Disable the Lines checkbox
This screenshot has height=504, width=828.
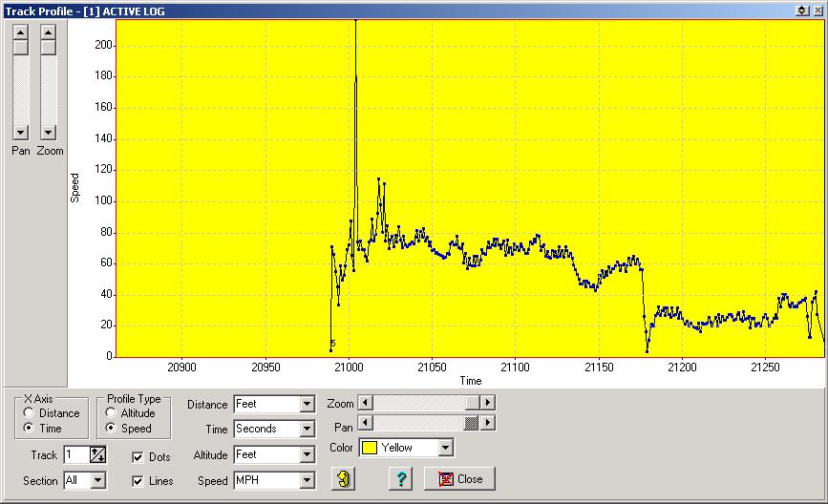(x=138, y=481)
